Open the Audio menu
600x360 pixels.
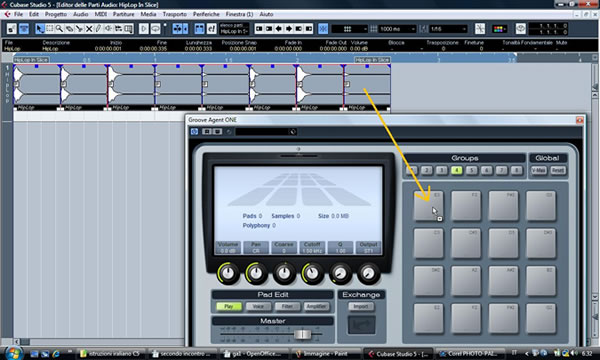click(80, 14)
